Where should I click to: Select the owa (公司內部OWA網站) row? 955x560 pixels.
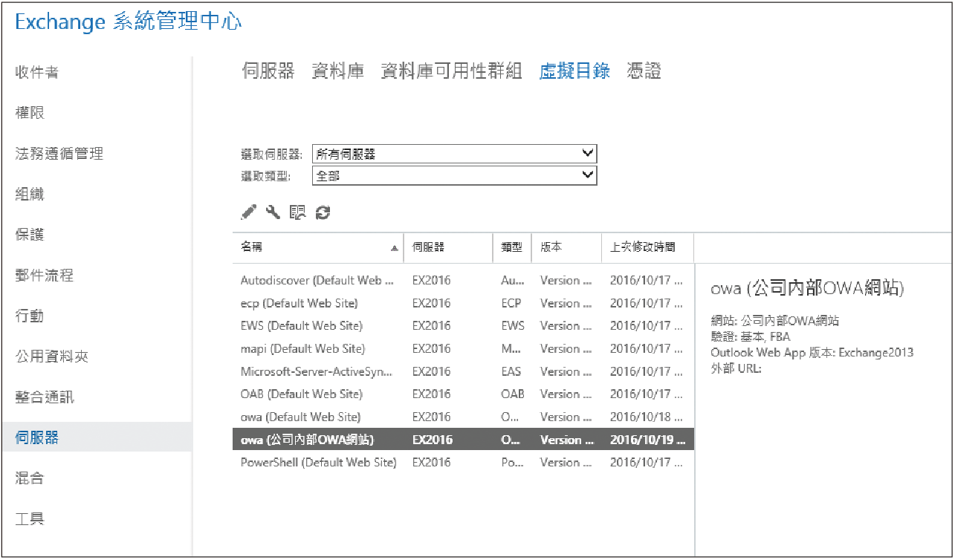(x=463, y=440)
